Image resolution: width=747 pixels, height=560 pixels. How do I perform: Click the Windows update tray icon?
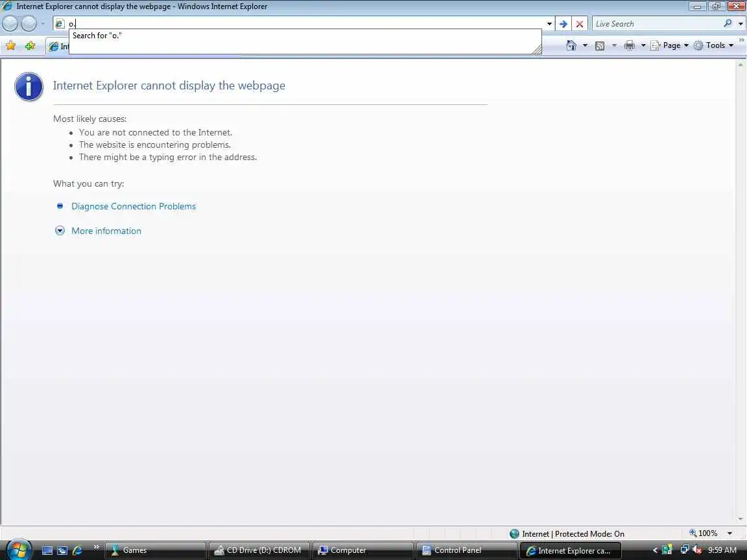pyautogui.click(x=667, y=550)
